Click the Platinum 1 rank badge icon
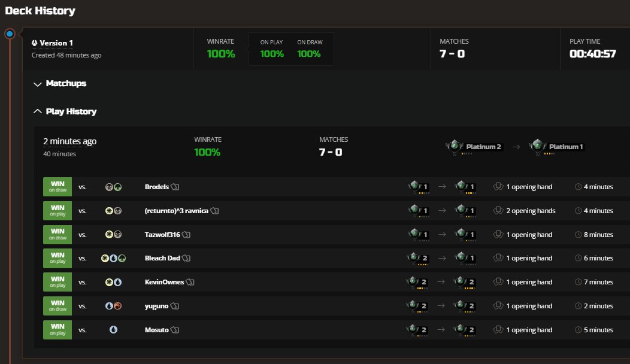 [x=538, y=147]
